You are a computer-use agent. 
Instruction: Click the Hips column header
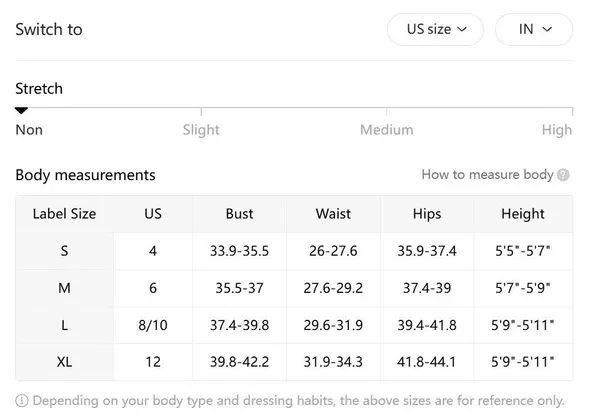click(427, 214)
